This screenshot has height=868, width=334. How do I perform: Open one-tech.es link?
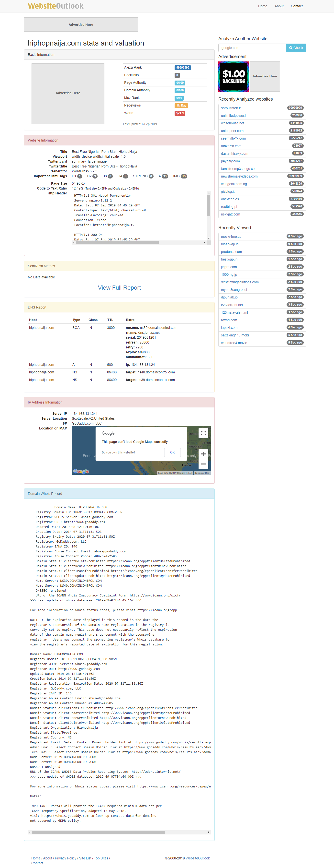(230, 199)
